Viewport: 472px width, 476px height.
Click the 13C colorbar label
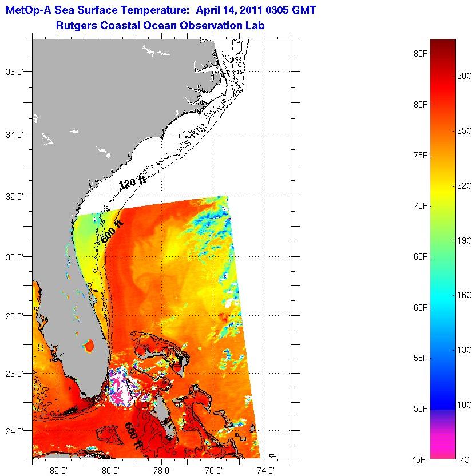click(x=465, y=350)
